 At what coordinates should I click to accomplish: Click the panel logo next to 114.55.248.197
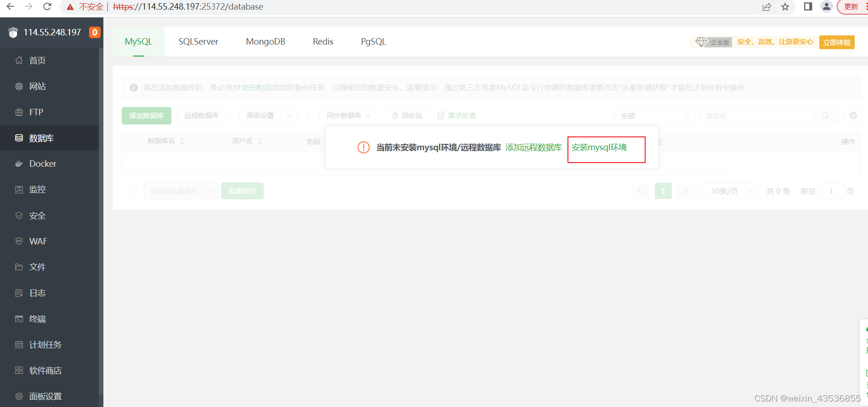(x=13, y=32)
